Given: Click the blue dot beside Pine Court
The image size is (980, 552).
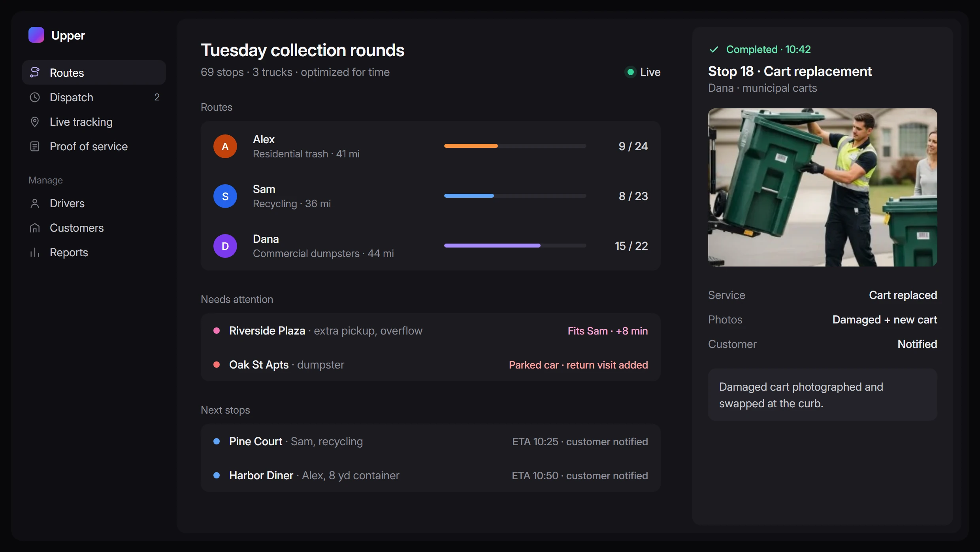Looking at the screenshot, I should 217,441.
